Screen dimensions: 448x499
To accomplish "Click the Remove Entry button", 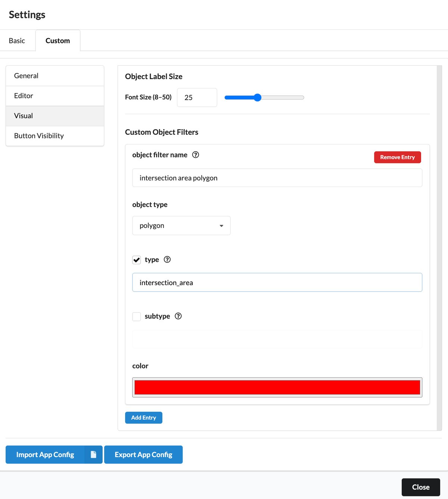I will point(398,157).
